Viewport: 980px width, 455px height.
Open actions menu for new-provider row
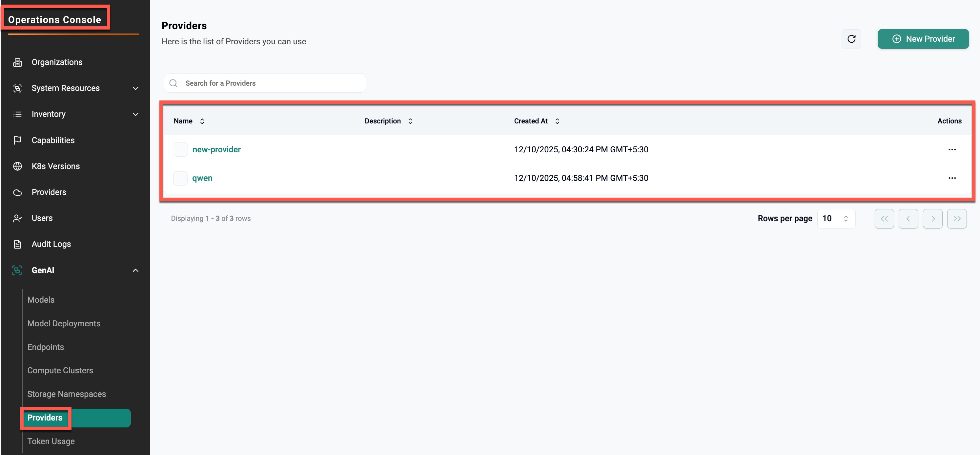click(x=951, y=150)
